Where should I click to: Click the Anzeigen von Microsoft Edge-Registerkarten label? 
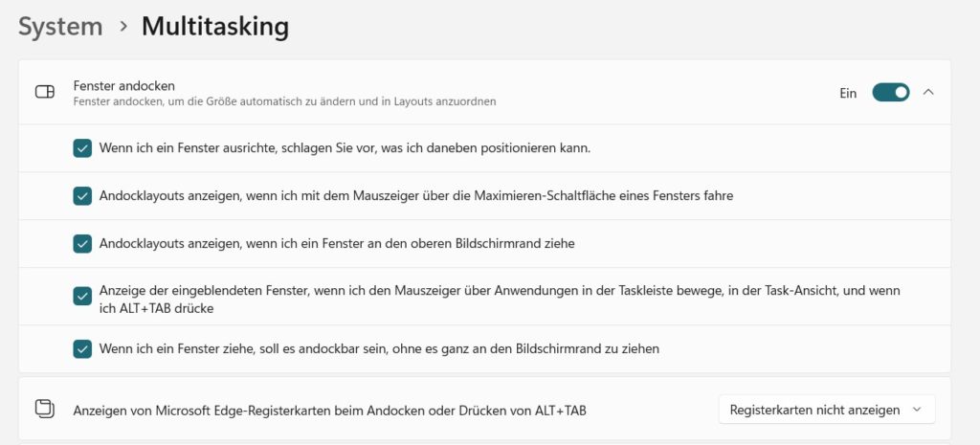click(330, 411)
